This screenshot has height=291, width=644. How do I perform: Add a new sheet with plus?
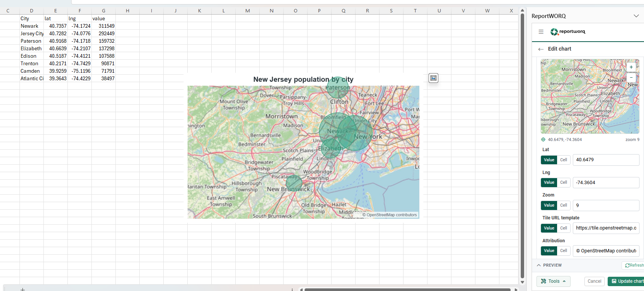(x=22, y=289)
